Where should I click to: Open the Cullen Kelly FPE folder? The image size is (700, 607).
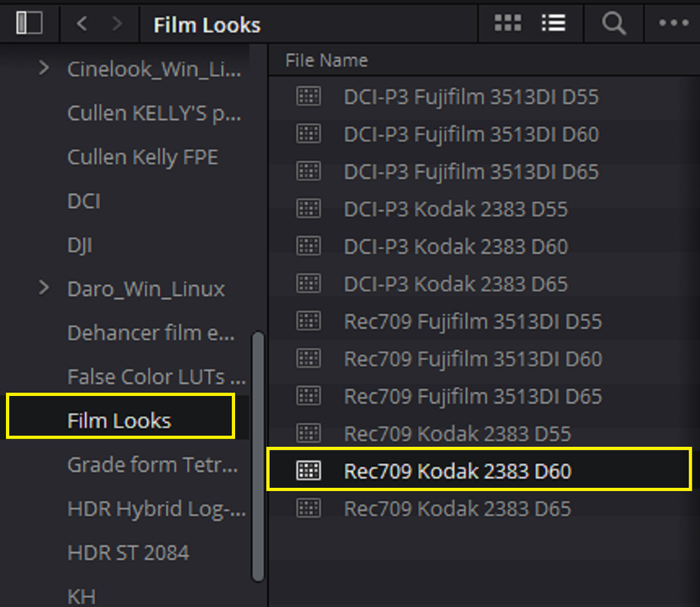143,157
